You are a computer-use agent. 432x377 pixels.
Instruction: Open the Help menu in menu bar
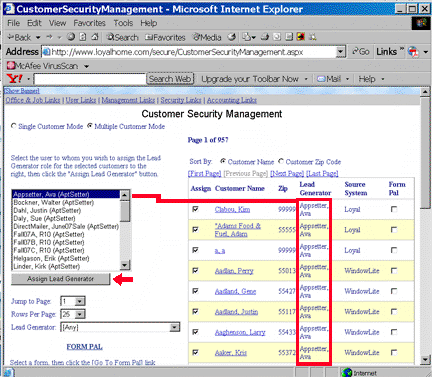pyautogui.click(x=148, y=23)
